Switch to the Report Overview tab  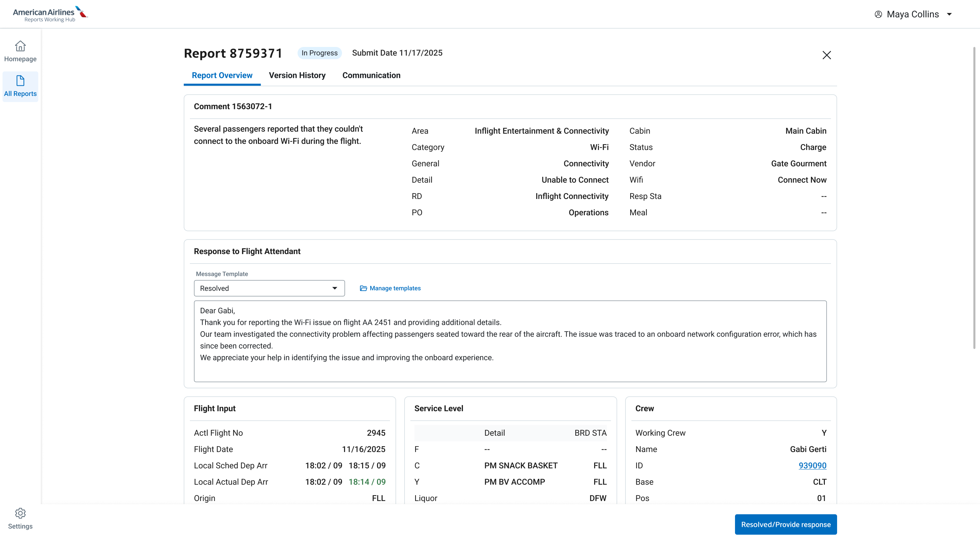[x=222, y=75]
